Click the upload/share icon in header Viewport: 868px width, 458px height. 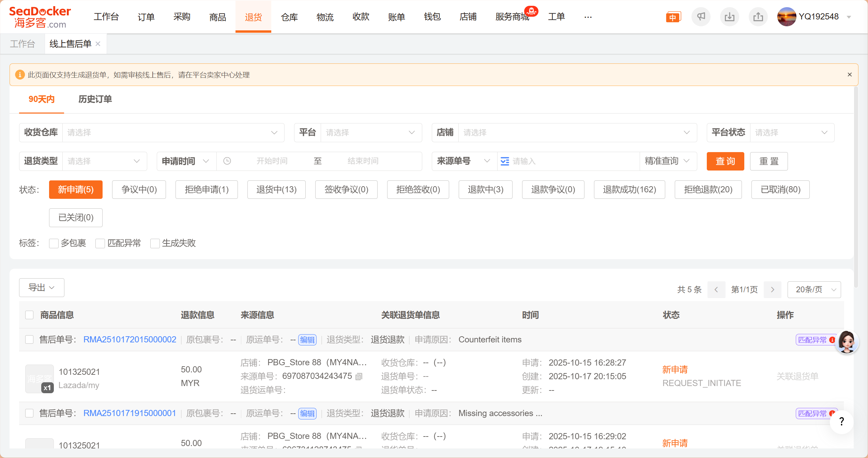(758, 17)
